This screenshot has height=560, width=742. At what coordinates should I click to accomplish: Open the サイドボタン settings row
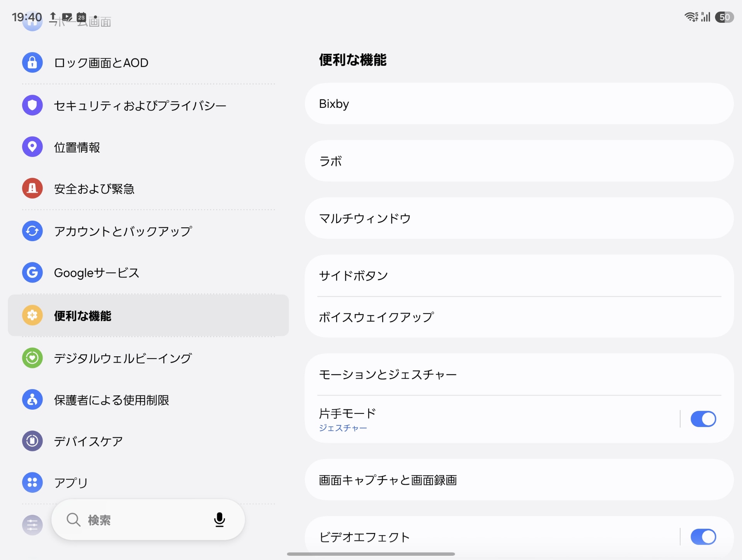point(519,276)
